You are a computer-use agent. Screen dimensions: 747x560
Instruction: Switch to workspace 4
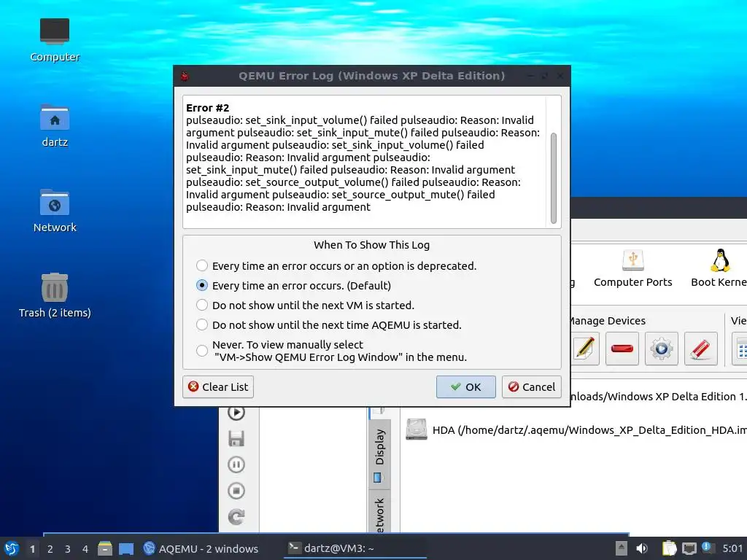click(85, 549)
